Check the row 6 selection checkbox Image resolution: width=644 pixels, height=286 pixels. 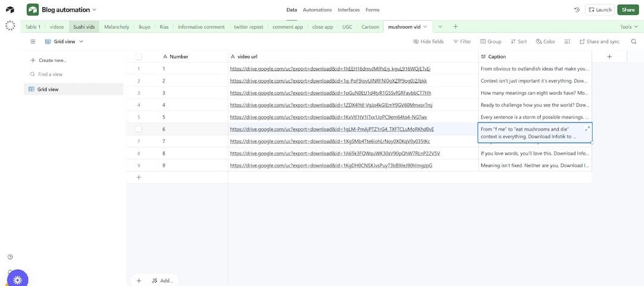138,129
